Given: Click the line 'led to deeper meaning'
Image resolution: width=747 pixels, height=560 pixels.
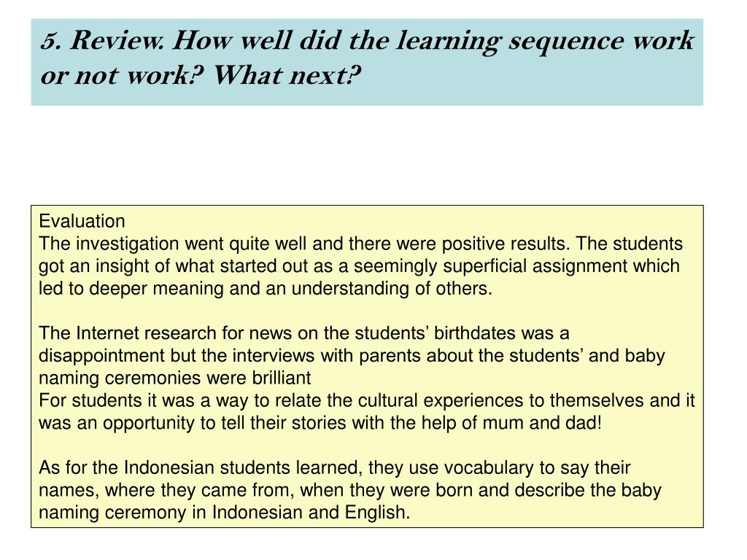Looking at the screenshot, I should [266, 289].
